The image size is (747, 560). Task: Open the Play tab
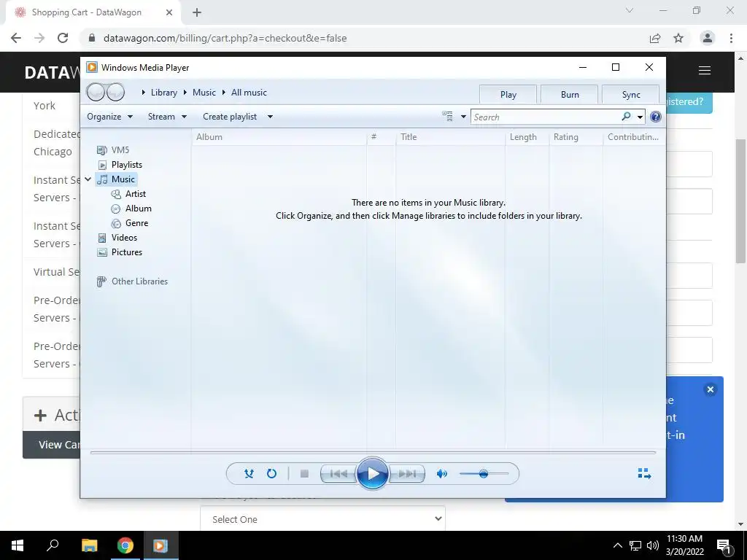click(508, 94)
